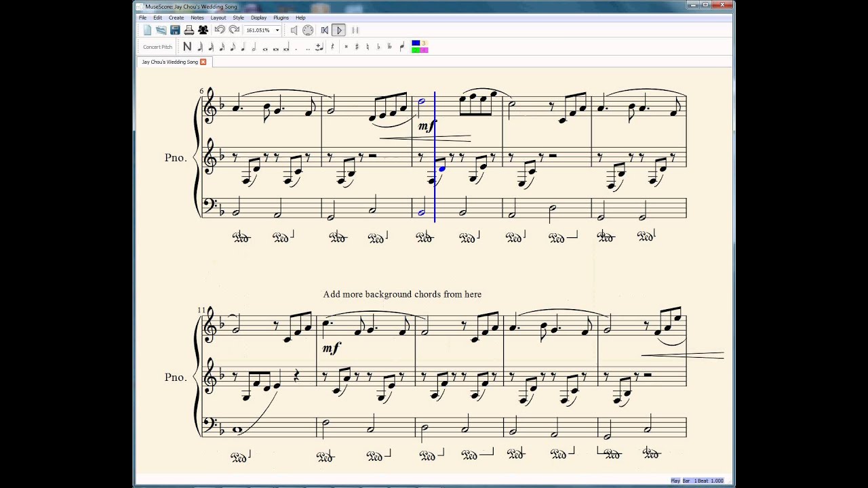Select the pink voice swatch
Image resolution: width=868 pixels, height=488 pixels.
[x=424, y=49]
